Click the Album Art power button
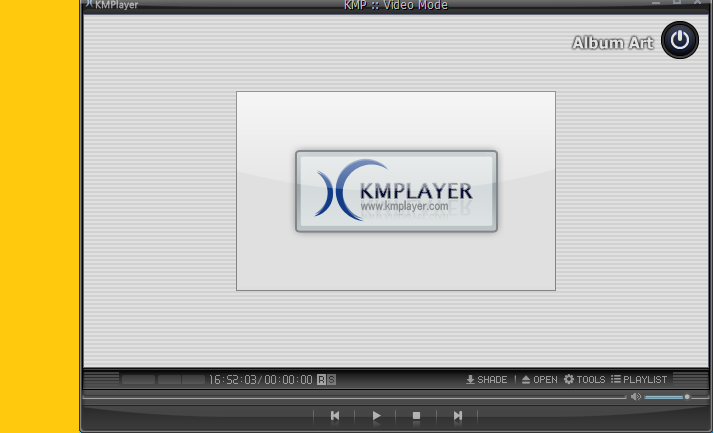This screenshot has height=433, width=714. [679, 40]
